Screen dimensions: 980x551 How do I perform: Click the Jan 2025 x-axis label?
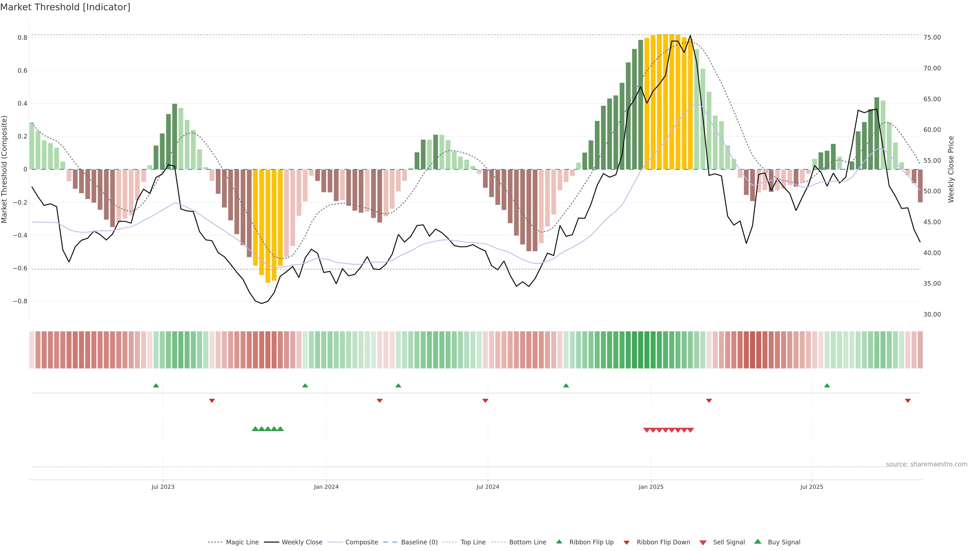pyautogui.click(x=651, y=487)
